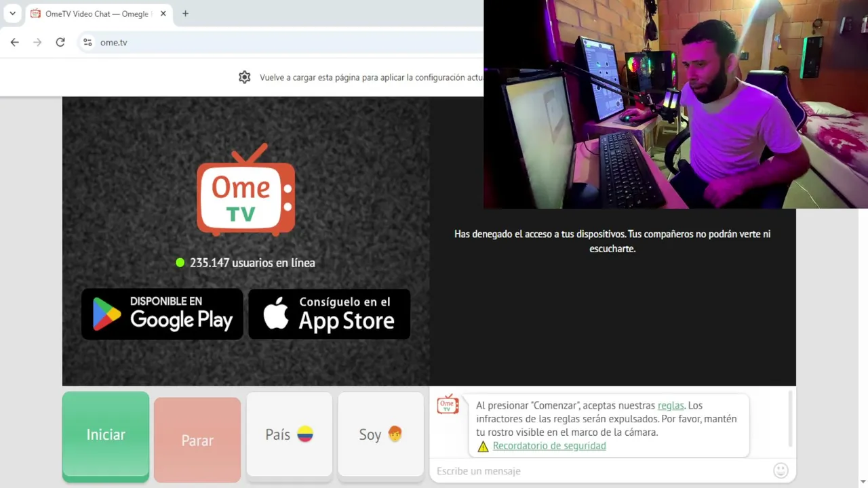View site information for ome.tv
The width and height of the screenshot is (868, 488).
tap(87, 42)
